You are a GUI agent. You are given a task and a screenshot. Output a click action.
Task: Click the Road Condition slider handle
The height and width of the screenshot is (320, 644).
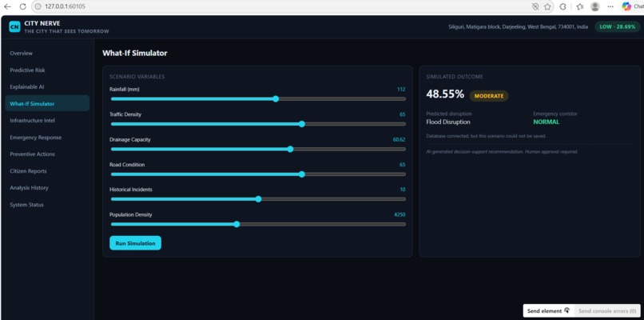pyautogui.click(x=302, y=174)
